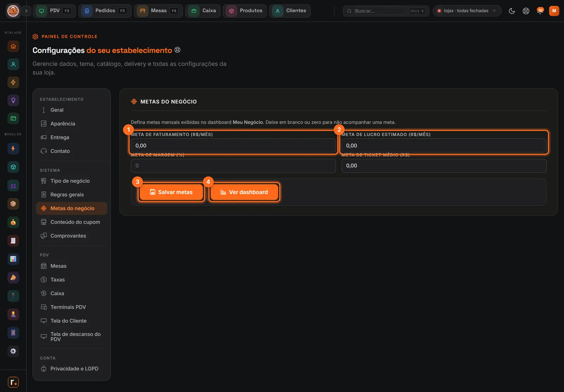Open the help lifebuoy in the top bar

526,11
